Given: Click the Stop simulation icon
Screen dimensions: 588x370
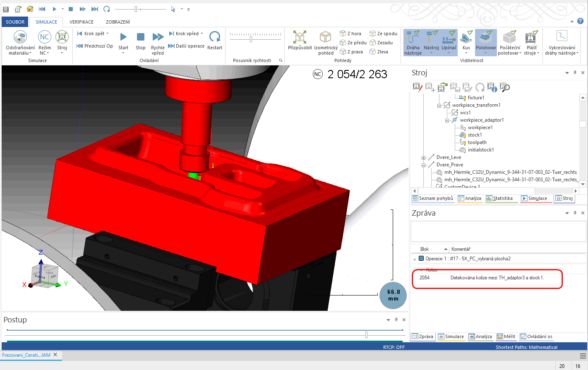Looking at the screenshot, I should coord(141,37).
